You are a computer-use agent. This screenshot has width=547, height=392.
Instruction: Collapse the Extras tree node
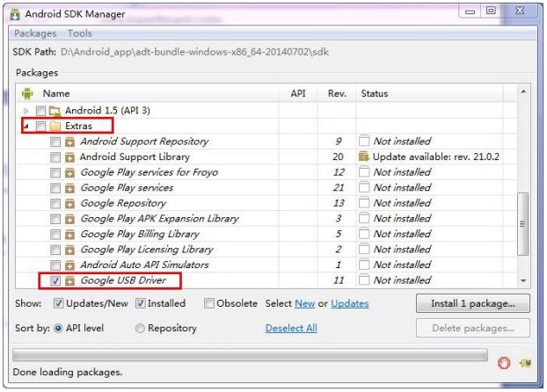[x=26, y=127]
